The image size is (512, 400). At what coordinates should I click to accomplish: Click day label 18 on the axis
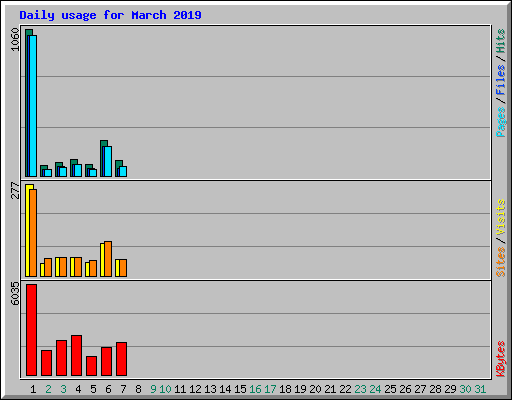285,389
